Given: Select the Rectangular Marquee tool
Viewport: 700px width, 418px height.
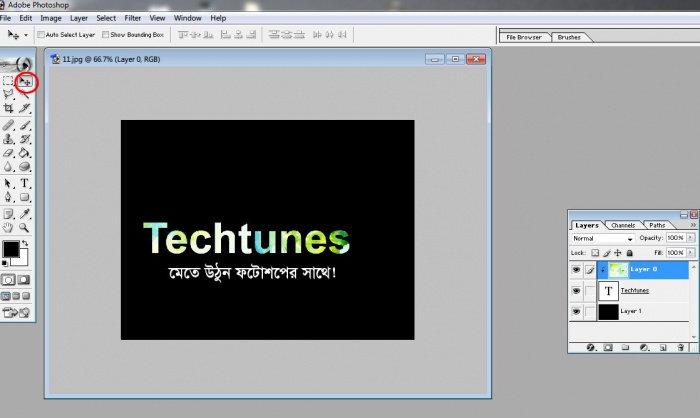Looking at the screenshot, I should tap(8, 80).
